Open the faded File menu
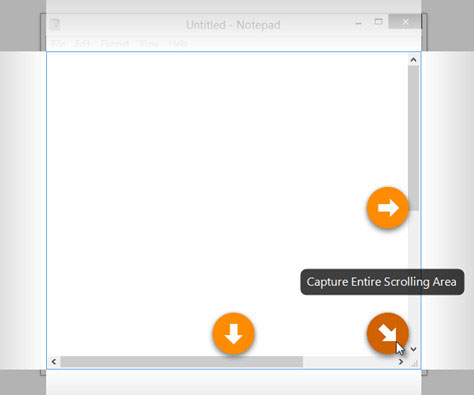 58,44
